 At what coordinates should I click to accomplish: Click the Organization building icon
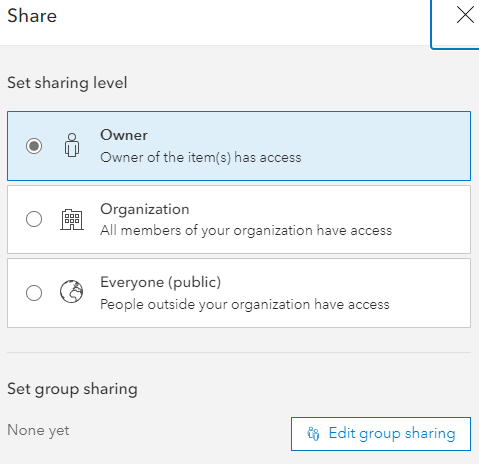[72, 219]
